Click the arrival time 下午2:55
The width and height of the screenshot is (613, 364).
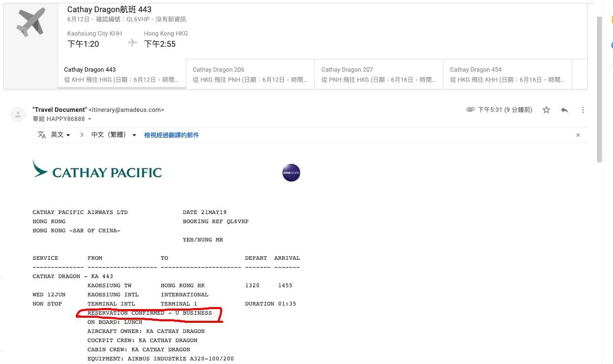(x=160, y=44)
